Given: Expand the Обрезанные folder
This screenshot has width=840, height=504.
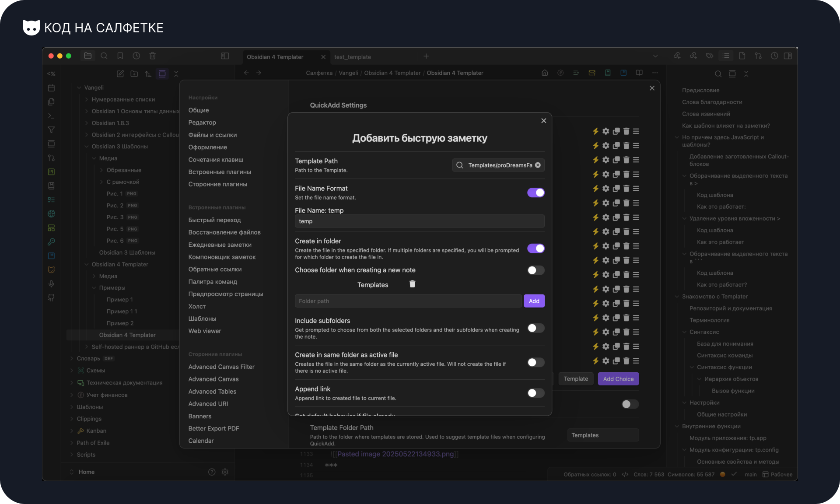Looking at the screenshot, I should pyautogui.click(x=101, y=170).
